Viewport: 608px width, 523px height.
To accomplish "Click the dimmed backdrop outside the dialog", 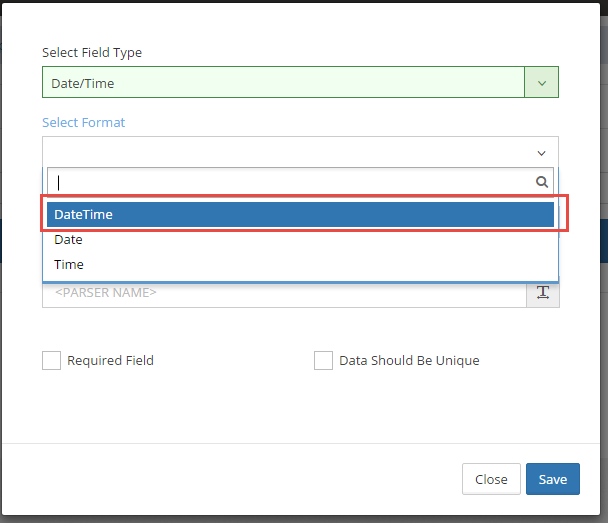I will tap(603, 300).
